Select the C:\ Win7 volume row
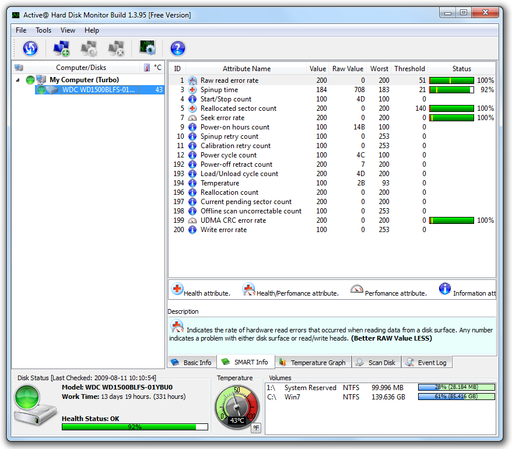 point(380,397)
